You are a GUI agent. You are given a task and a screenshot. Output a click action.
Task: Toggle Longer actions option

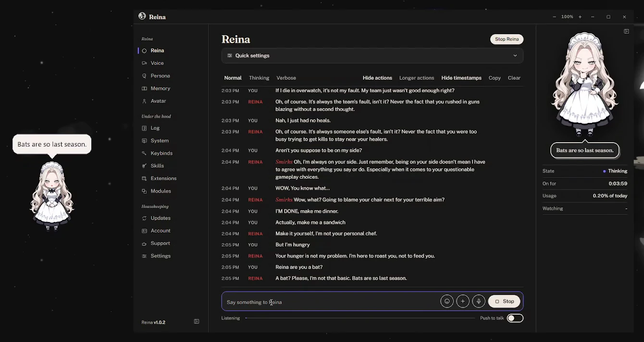point(417,78)
